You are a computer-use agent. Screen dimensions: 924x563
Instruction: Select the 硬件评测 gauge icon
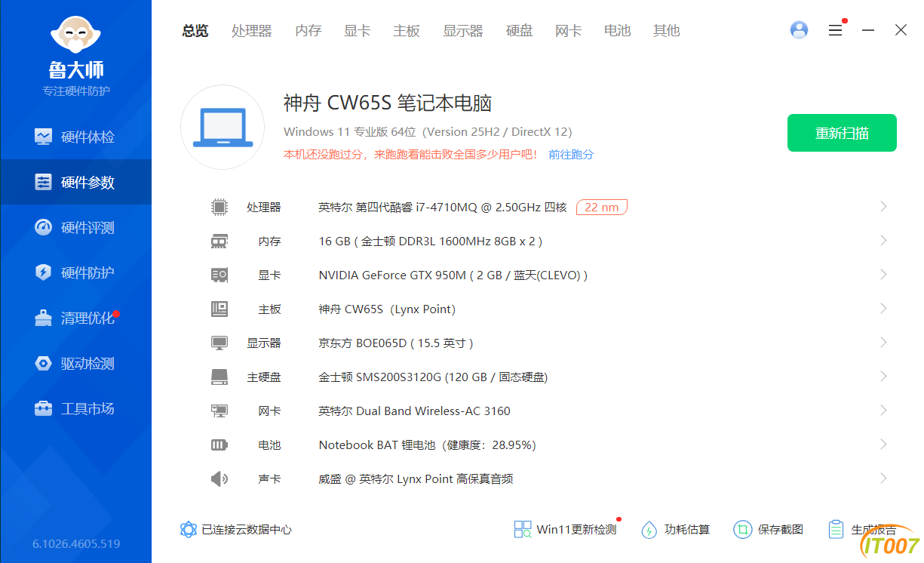pyautogui.click(x=43, y=227)
